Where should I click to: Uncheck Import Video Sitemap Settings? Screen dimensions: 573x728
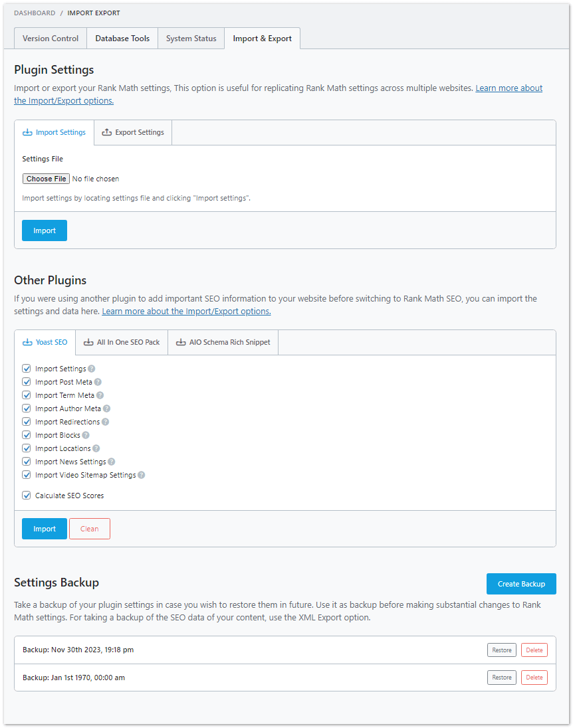26,474
